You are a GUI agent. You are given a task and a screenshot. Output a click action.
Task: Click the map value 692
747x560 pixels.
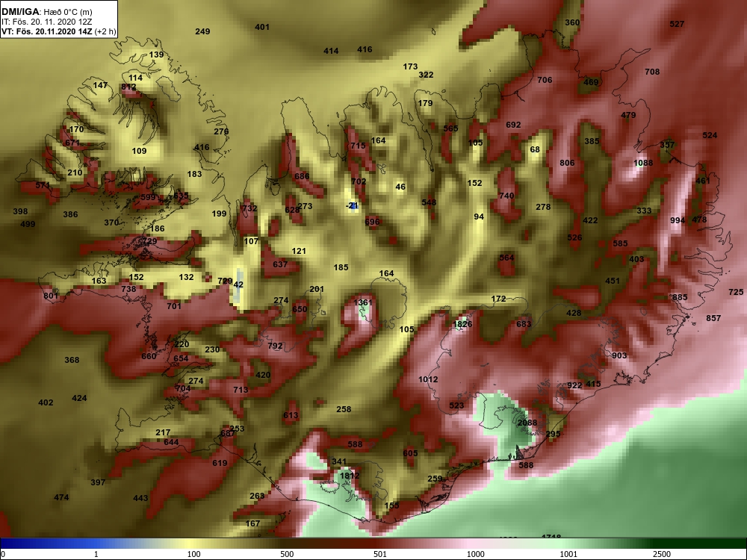[513, 125]
